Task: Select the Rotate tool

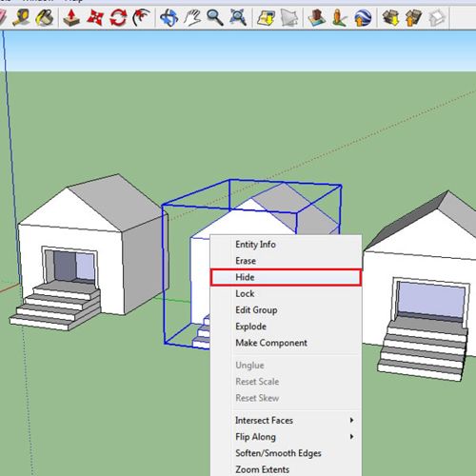Action: coord(118,17)
